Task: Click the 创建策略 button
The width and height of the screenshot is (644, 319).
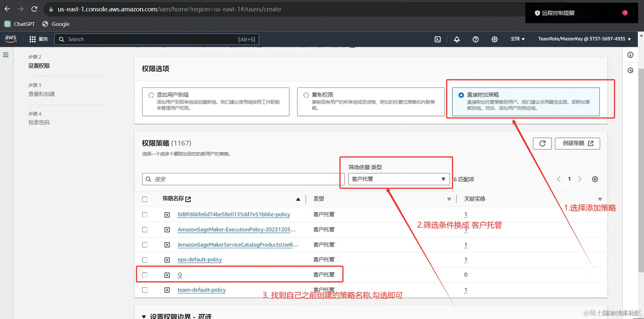Action: (577, 143)
